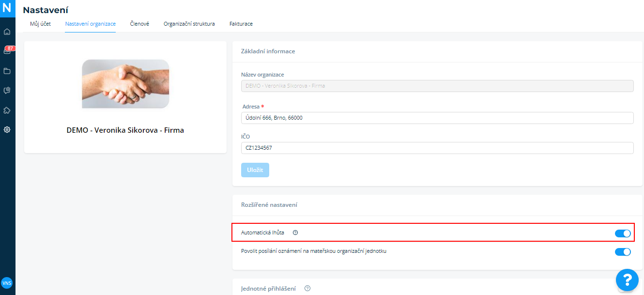Click into the IČO input field
This screenshot has height=295, width=644.
(437, 148)
